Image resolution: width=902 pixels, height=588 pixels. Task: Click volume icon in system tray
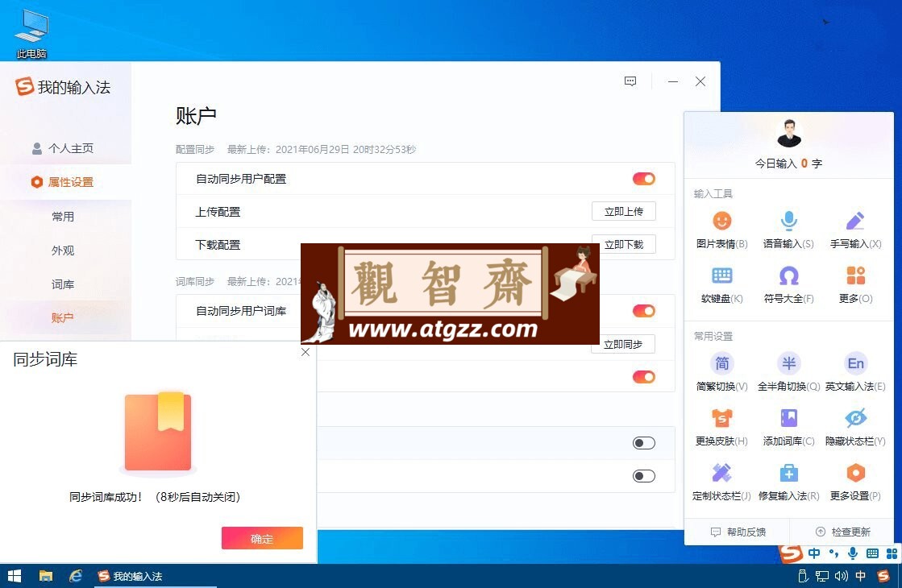click(x=841, y=576)
